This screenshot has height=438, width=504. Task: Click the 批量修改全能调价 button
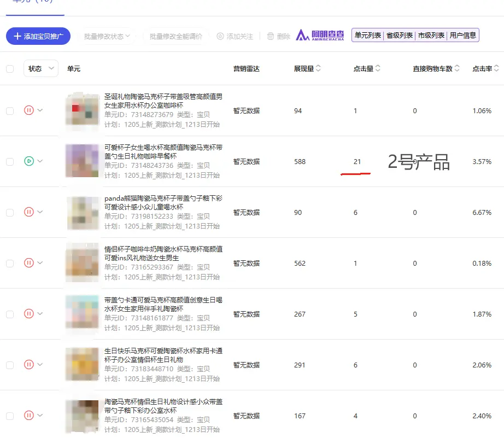tap(177, 37)
